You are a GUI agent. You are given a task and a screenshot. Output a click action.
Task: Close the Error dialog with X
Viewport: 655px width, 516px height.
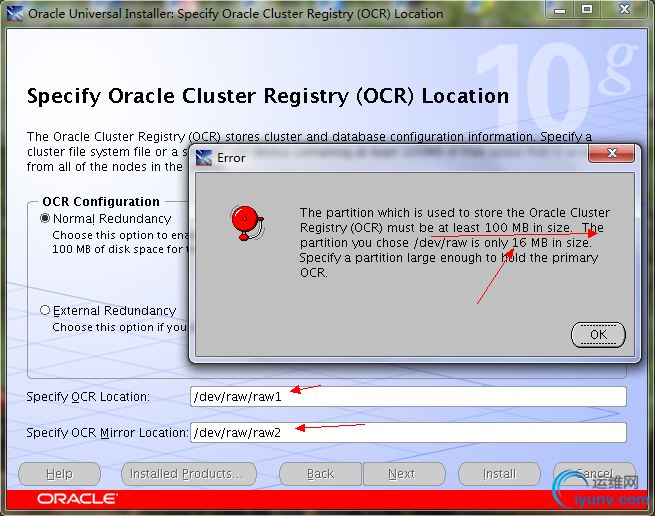coord(612,153)
